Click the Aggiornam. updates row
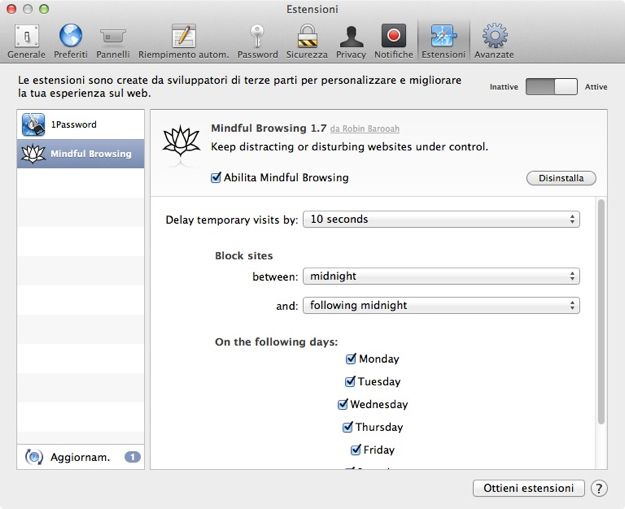 81,457
